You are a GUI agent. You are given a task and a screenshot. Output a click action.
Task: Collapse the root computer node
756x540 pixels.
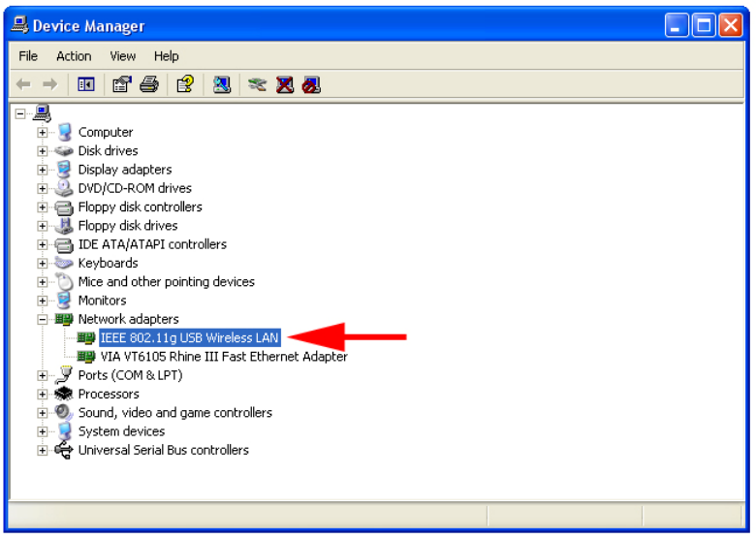(19, 113)
